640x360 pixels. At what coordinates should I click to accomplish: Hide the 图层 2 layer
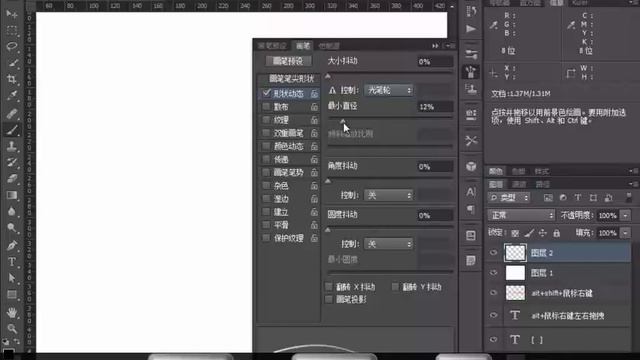493,253
